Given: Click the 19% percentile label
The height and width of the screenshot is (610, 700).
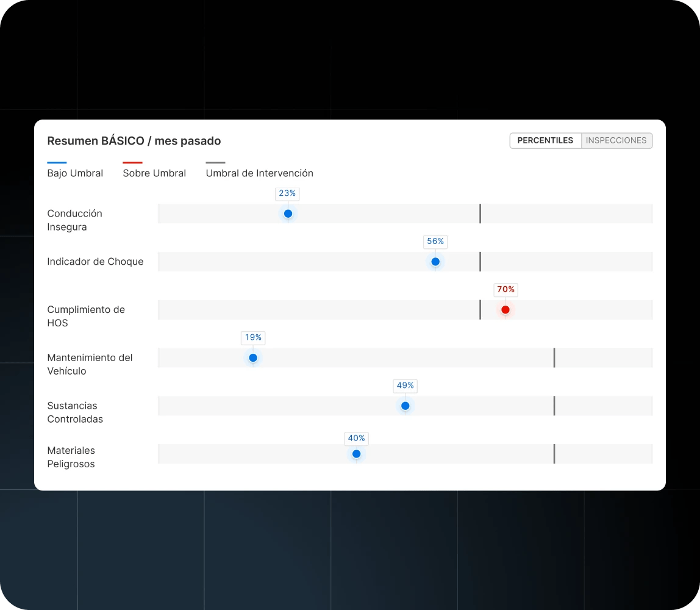Looking at the screenshot, I should (x=253, y=337).
